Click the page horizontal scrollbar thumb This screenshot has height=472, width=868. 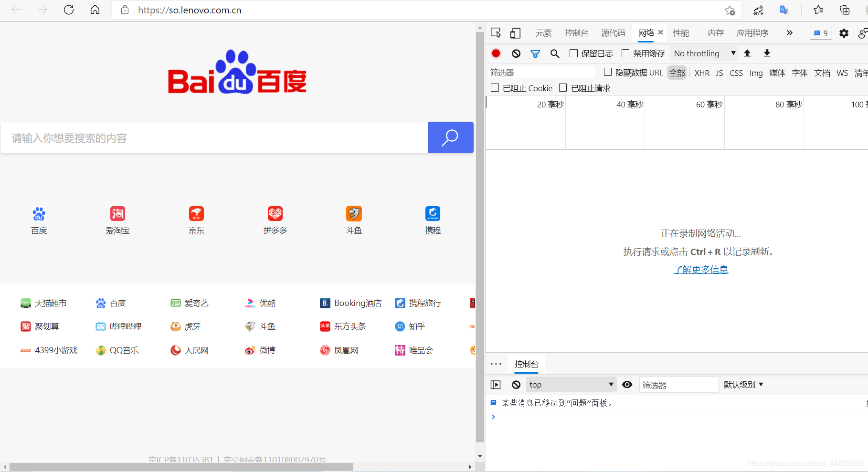click(x=181, y=467)
